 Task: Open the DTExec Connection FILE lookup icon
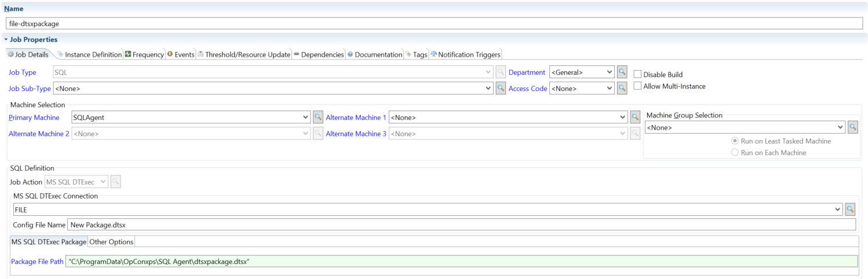tap(850, 210)
